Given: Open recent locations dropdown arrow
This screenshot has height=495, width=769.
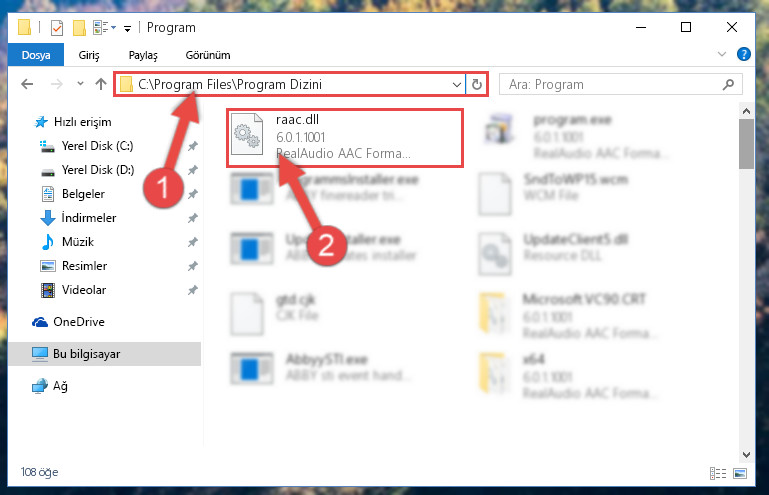Looking at the screenshot, I should [x=80, y=84].
